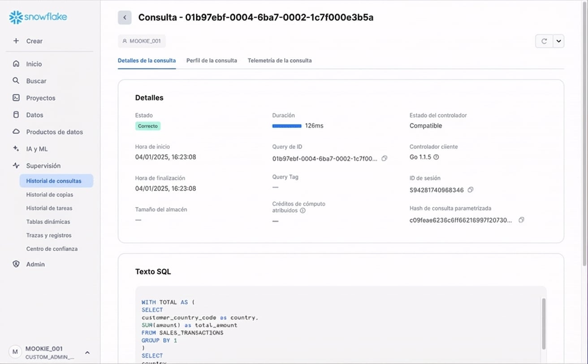Click the Supervisión activity icon
The width and height of the screenshot is (588, 364).
click(16, 165)
